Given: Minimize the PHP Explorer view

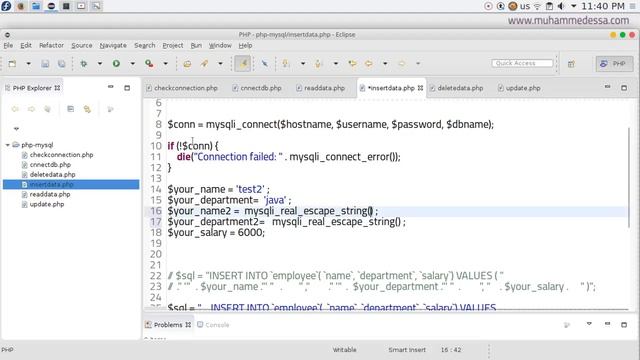Looking at the screenshot, I should [x=111, y=87].
